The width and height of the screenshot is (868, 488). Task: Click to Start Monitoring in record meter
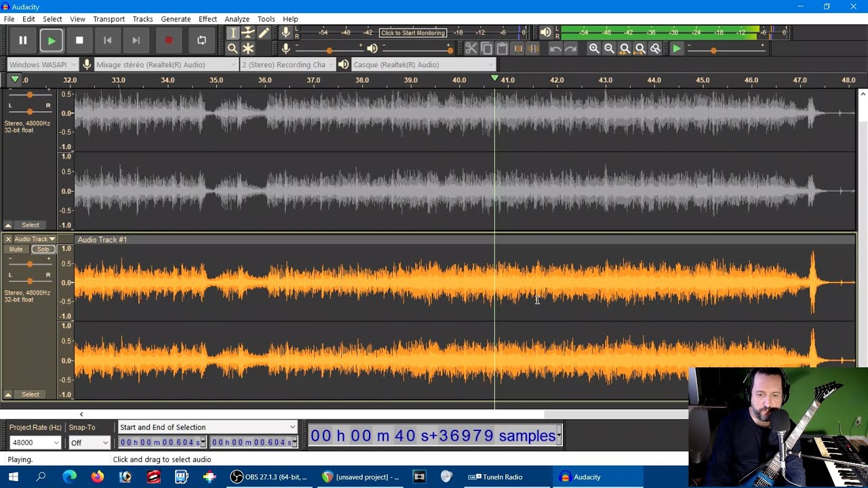[x=412, y=33]
